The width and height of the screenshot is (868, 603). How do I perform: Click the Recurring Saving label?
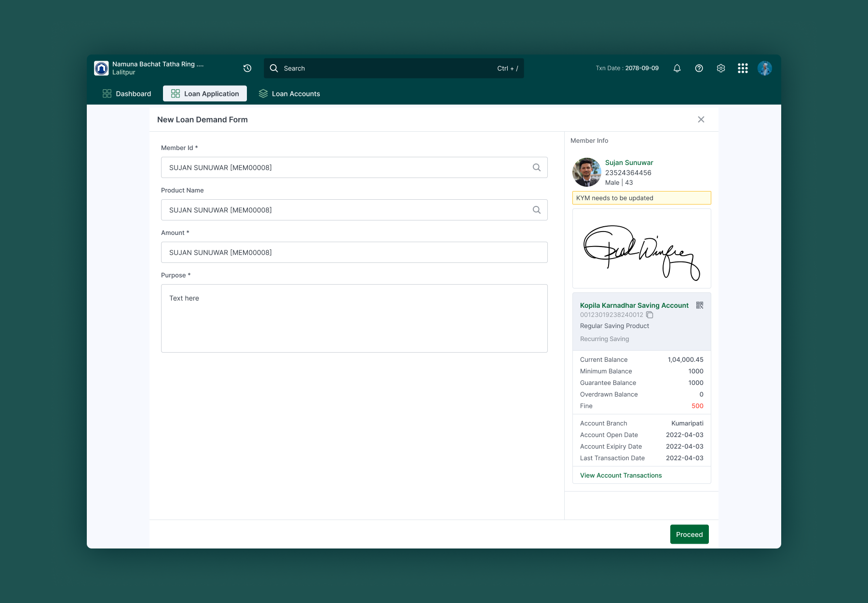tap(605, 339)
